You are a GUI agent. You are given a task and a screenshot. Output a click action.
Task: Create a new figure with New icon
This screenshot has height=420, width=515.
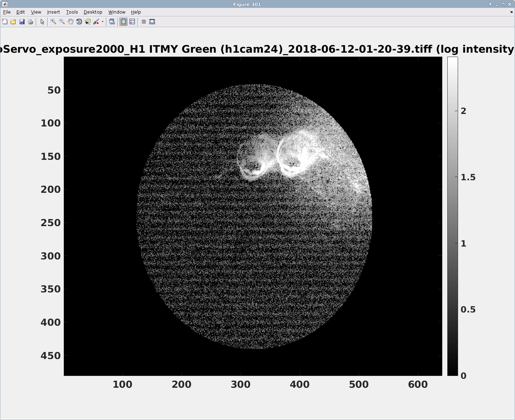point(5,22)
